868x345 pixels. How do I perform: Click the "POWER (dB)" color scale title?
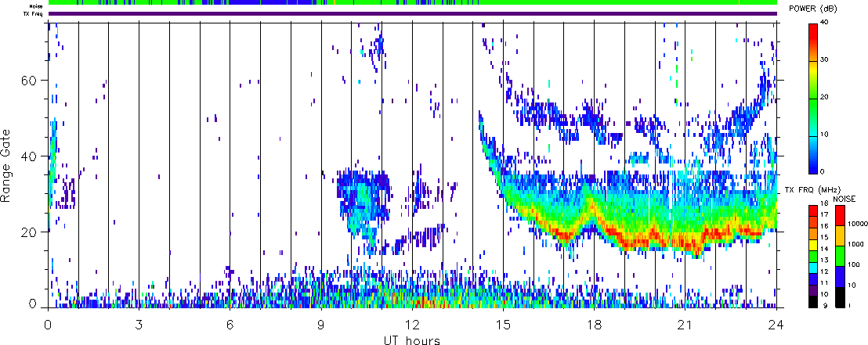(814, 9)
